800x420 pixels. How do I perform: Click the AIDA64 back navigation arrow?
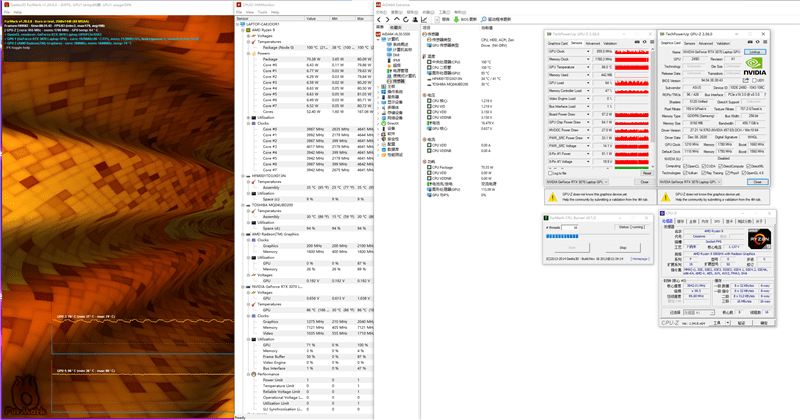tap(379, 19)
